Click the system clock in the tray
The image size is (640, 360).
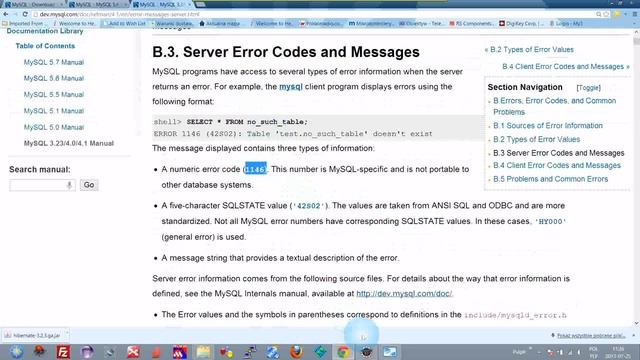[617, 352]
